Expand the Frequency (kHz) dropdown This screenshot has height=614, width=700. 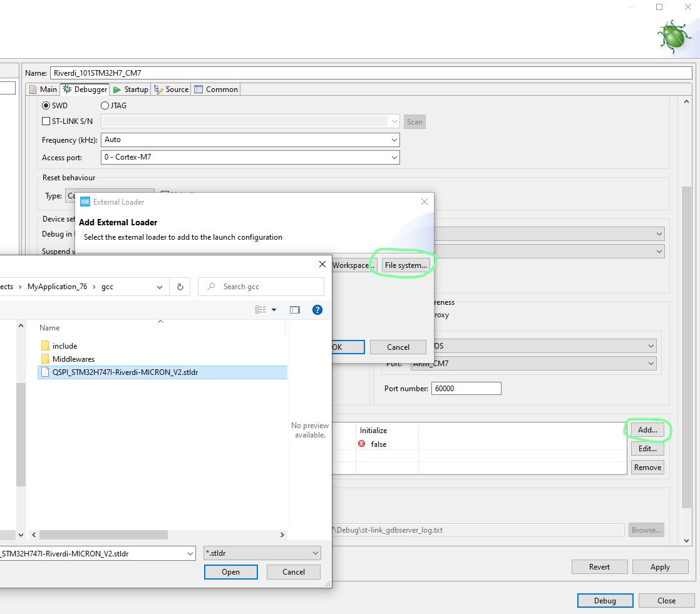coord(394,140)
